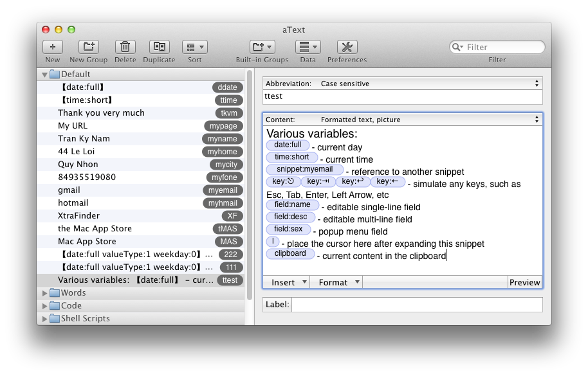Expand the Shell Scripts group
This screenshot has width=588, height=376.
(44, 319)
